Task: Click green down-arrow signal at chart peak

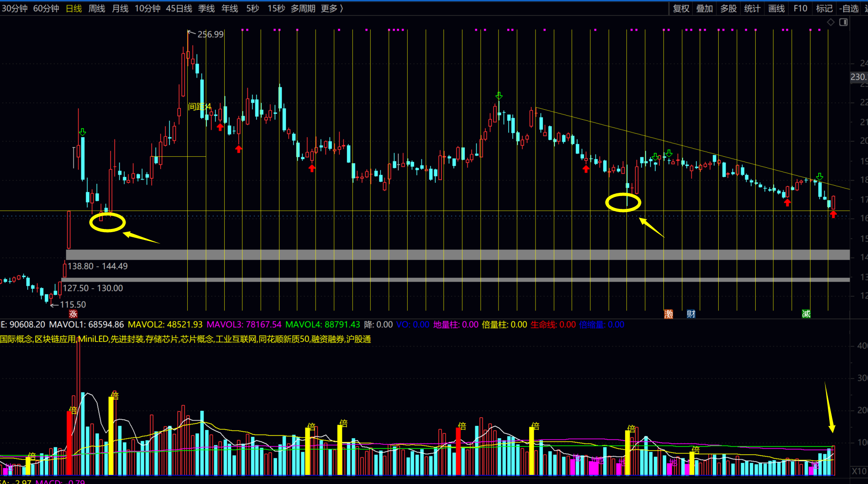Action: coord(499,96)
